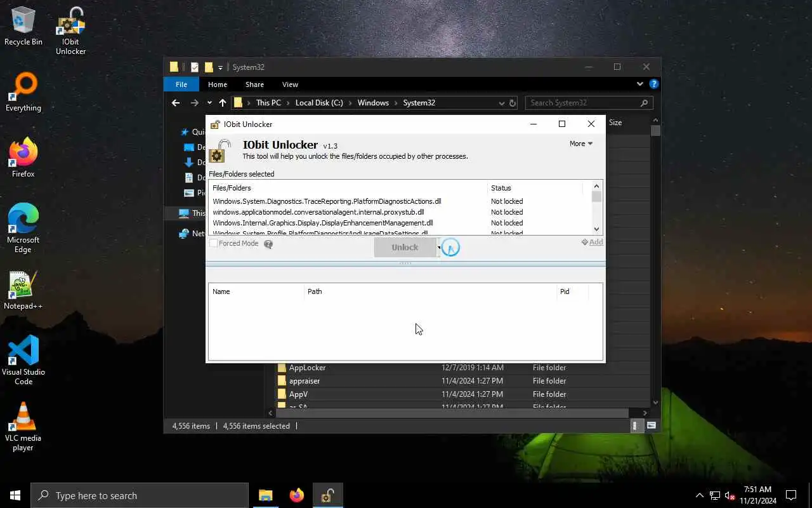Screen dimensions: 812x508
Task: Open the Customize Quick Access Toolbar dropdown
Action: tap(220, 67)
